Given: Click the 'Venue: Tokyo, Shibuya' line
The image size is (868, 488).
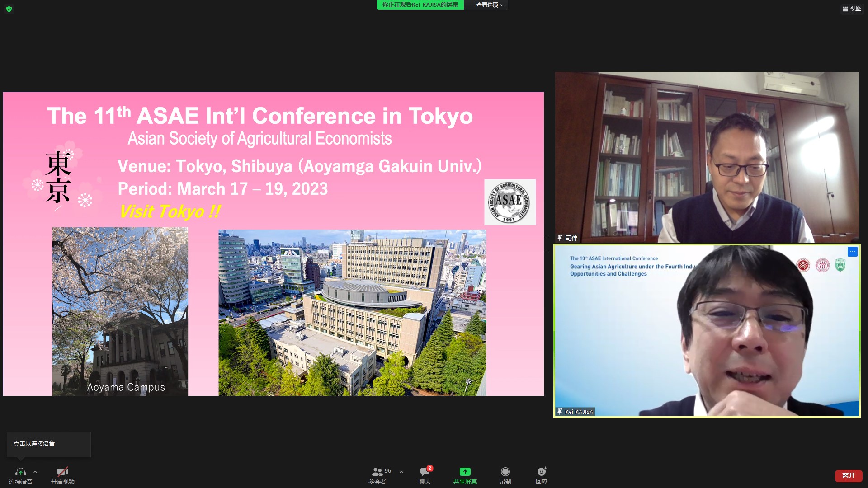Looking at the screenshot, I should point(300,166).
